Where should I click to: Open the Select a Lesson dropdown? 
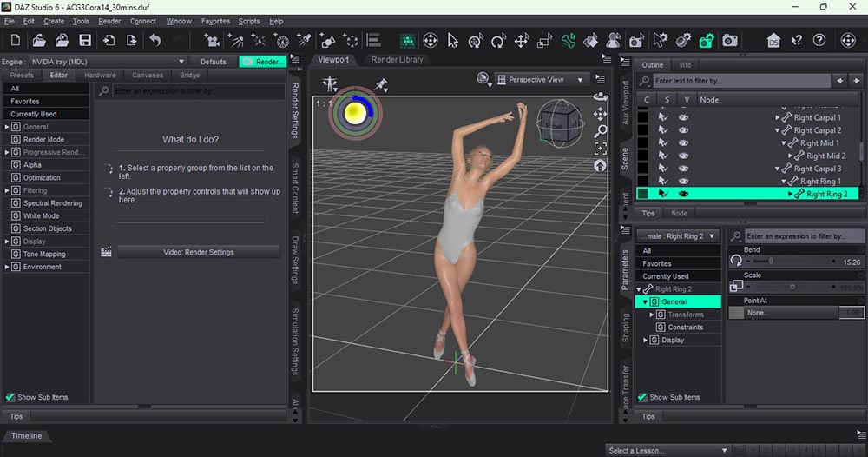pyautogui.click(x=667, y=450)
